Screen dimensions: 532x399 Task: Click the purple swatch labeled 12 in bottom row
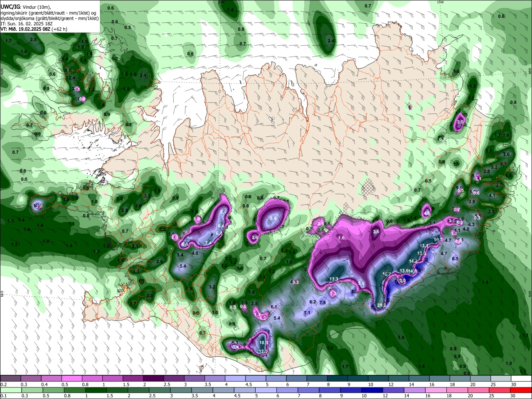(393, 390)
